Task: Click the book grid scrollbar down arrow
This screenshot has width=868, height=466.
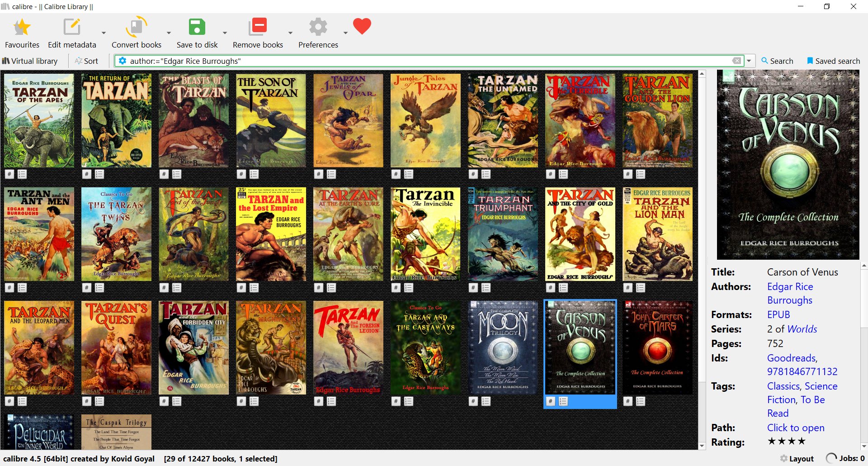Action: (x=702, y=446)
